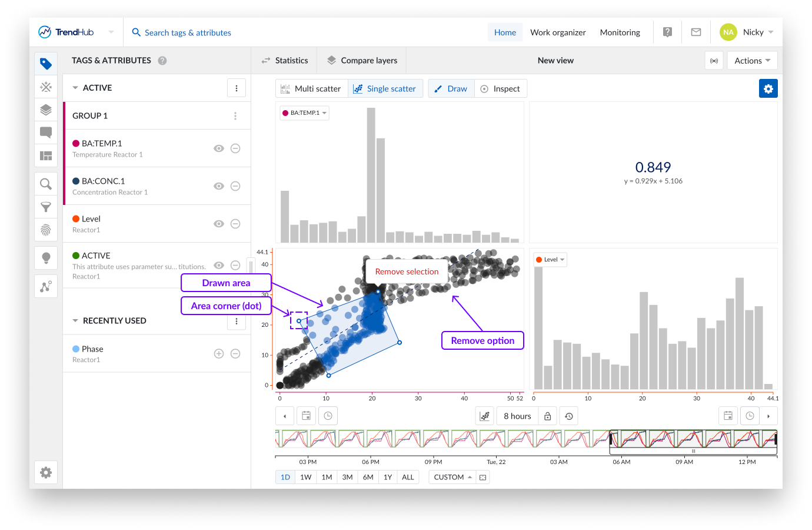Click the context bar selected time window
The height and width of the screenshot is (530, 812).
tap(693, 439)
